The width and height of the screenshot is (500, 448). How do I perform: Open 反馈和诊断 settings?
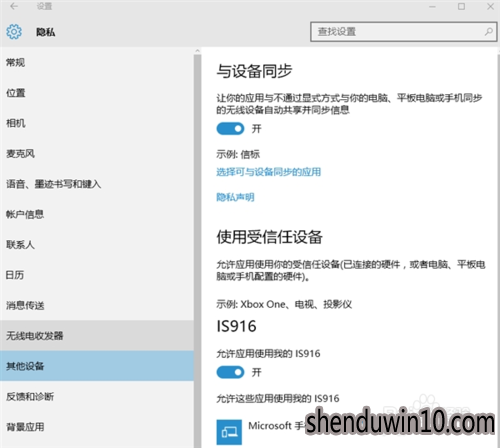click(x=97, y=396)
